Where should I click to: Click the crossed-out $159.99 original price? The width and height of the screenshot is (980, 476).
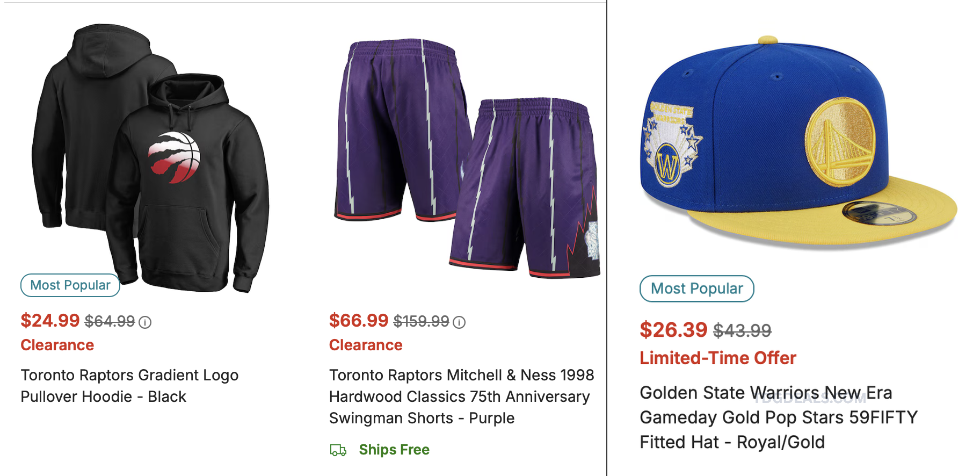pyautogui.click(x=422, y=321)
